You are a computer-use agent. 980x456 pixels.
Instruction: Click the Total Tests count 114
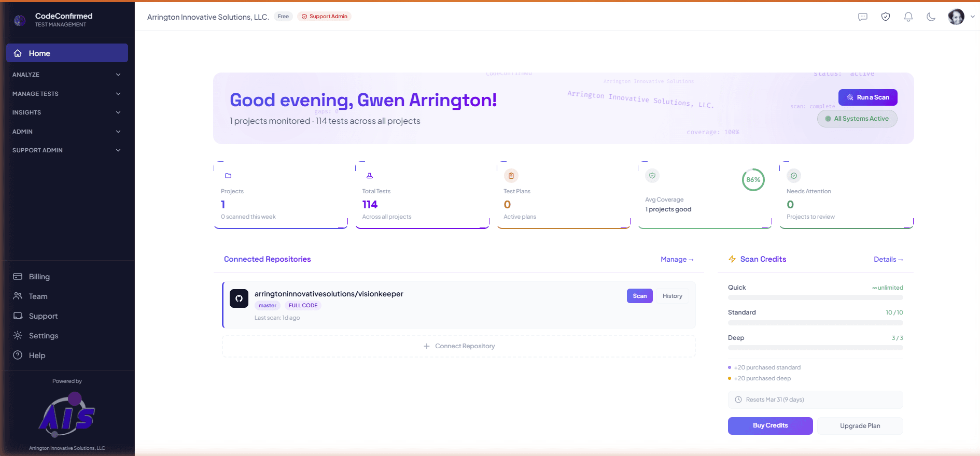370,205
